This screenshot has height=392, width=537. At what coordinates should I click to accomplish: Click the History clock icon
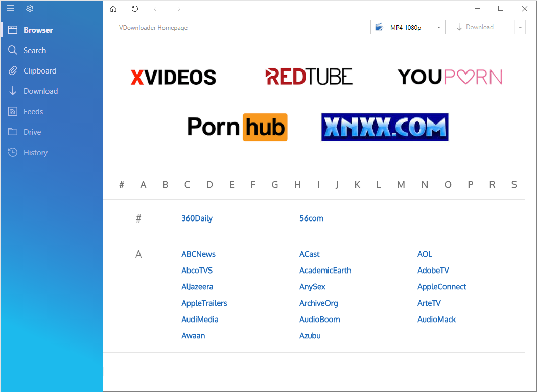coord(13,152)
